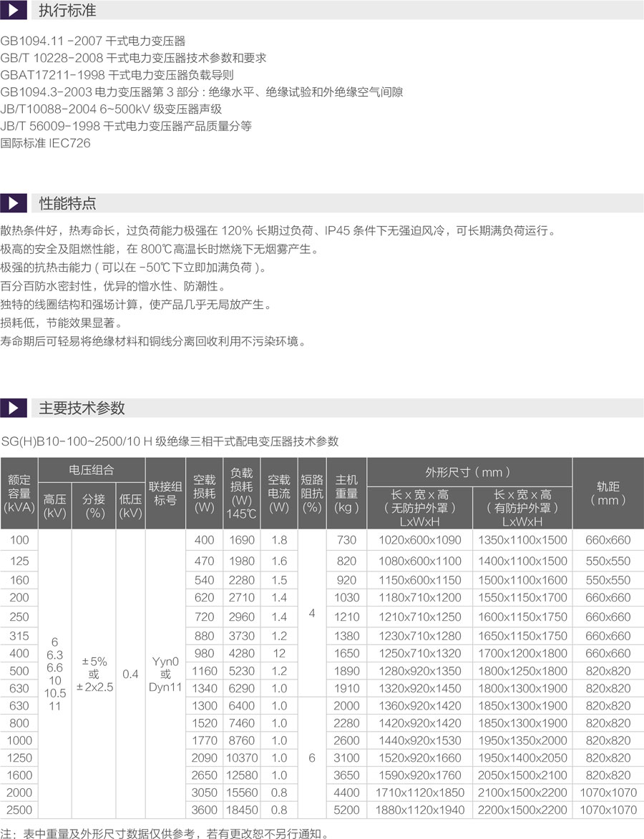The width and height of the screenshot is (644, 839).
Task: Click the arrow icon beside 主要技术参数
Action: click(14, 408)
